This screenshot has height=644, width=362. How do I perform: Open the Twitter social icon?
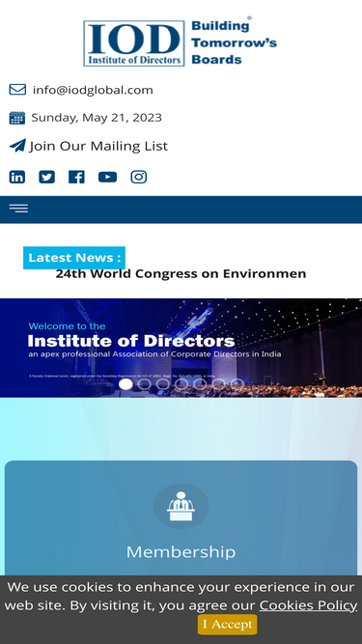[46, 177]
